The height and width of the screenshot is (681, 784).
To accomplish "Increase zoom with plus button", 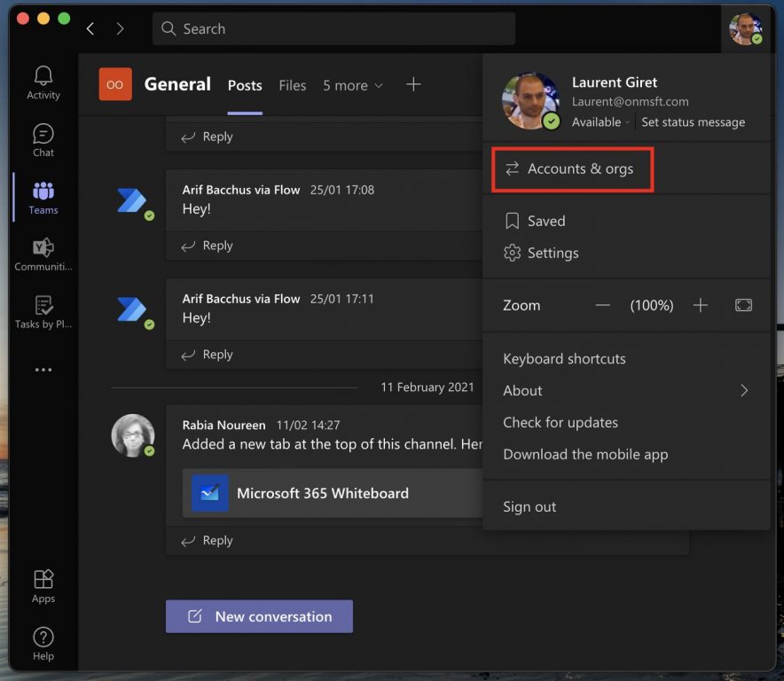I will click(700, 305).
